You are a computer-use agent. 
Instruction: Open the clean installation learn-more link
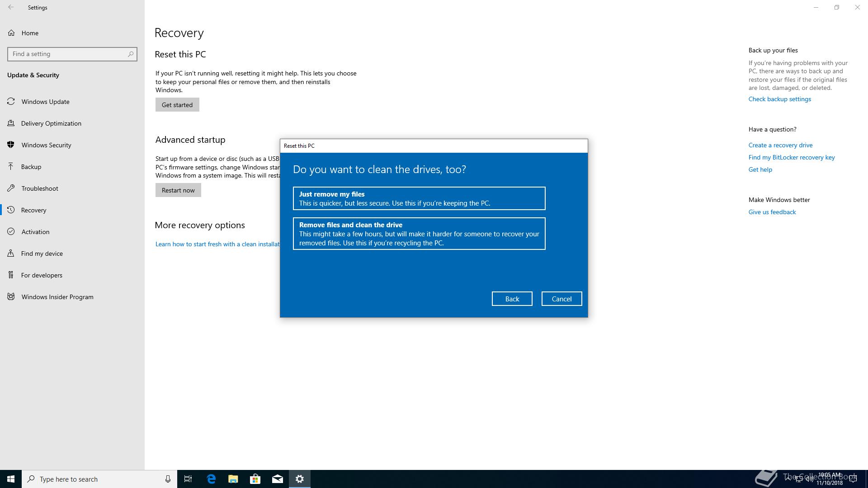coord(217,244)
